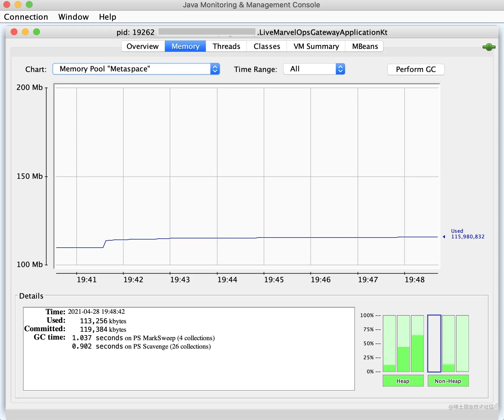Viewport: 504px width, 420px height.
Task: Click the PS MarkSweep GC time line
Action: (143, 338)
